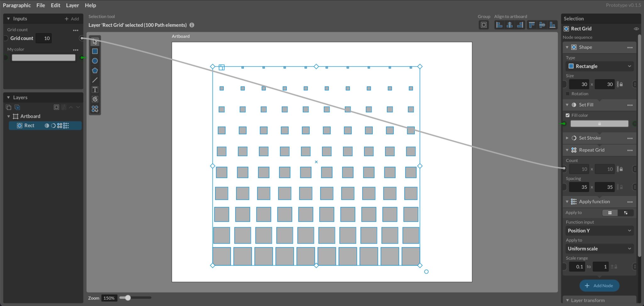Select the Line tool
Screen dimensions: 644x306
click(95, 80)
